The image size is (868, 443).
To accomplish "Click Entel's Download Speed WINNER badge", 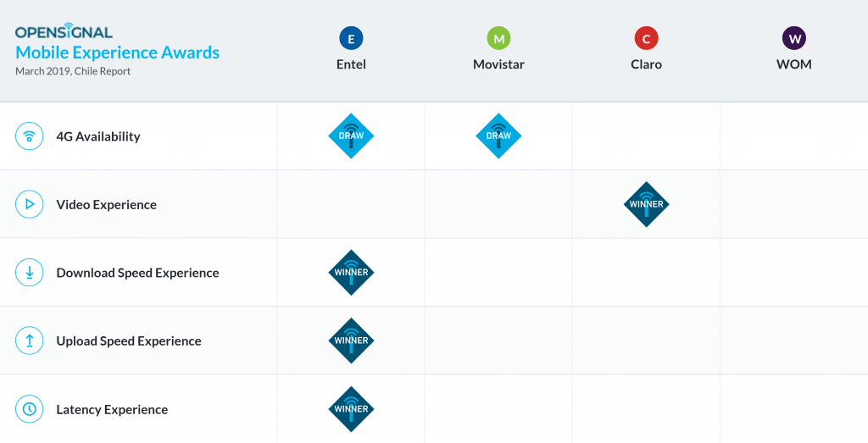I will (x=351, y=273).
